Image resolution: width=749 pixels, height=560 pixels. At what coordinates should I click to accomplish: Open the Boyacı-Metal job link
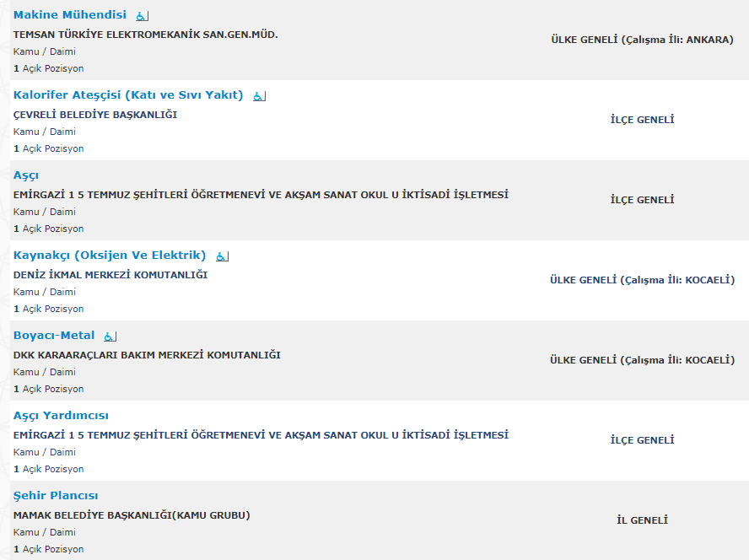coord(54,336)
